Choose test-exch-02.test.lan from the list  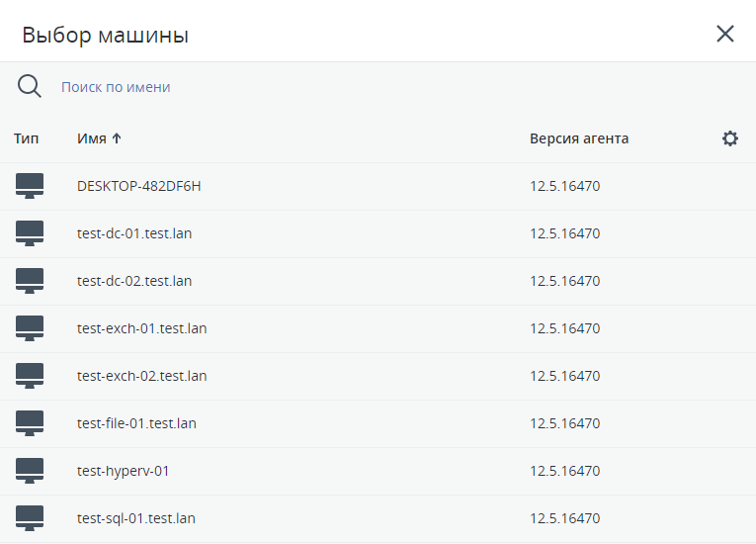pos(141,376)
